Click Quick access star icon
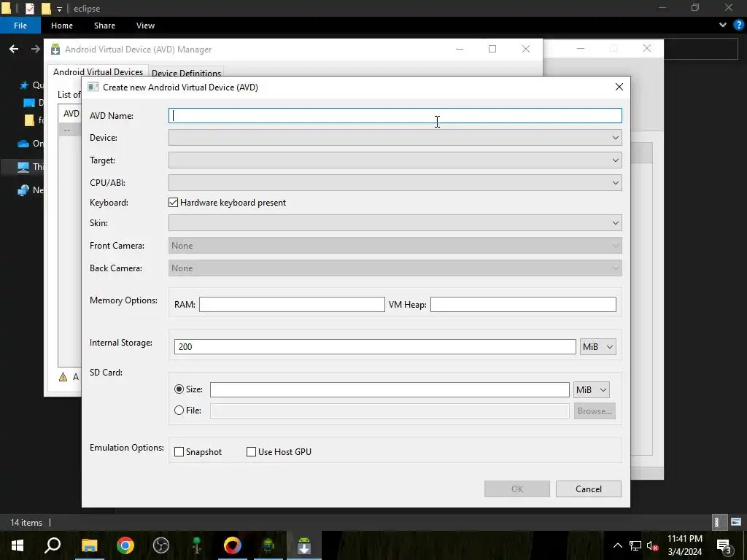747x560 pixels. coord(23,85)
